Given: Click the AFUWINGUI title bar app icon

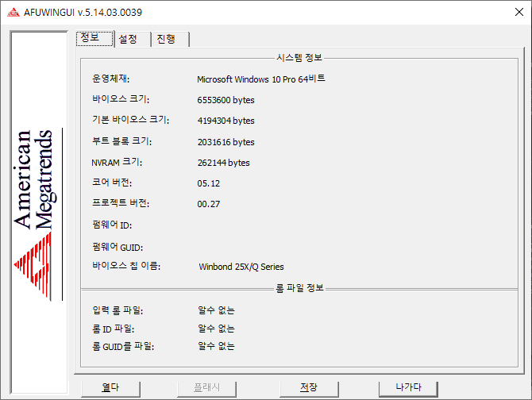Looking at the screenshot, I should [13, 13].
